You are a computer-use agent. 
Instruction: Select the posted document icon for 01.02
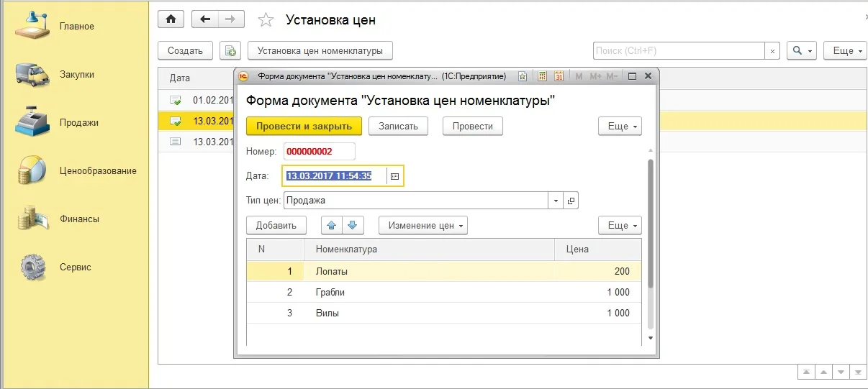coord(175,100)
